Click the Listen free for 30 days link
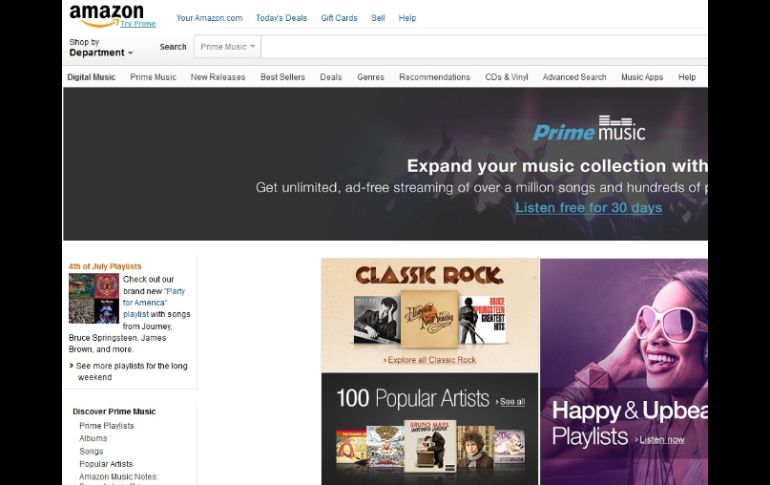This screenshot has height=485, width=770. pyautogui.click(x=588, y=208)
